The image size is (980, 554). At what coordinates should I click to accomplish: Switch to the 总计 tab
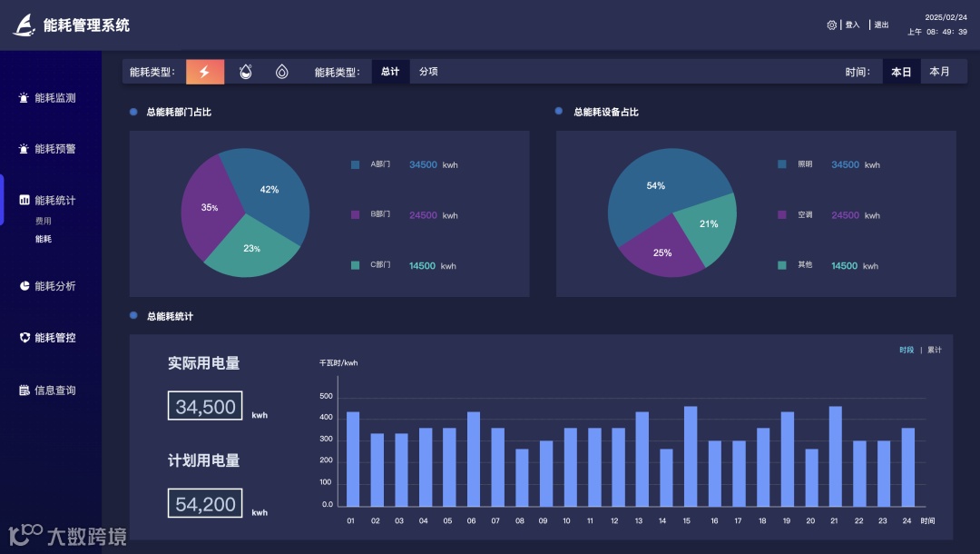click(x=390, y=72)
